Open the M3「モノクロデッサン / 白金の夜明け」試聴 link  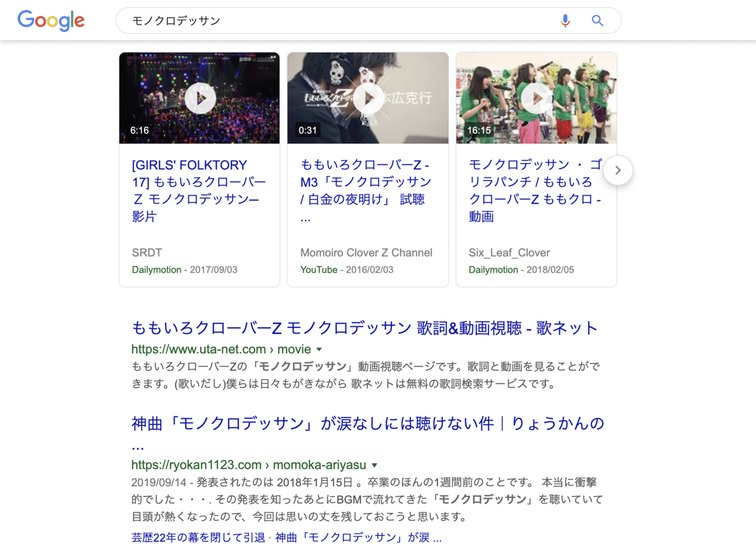click(366, 191)
